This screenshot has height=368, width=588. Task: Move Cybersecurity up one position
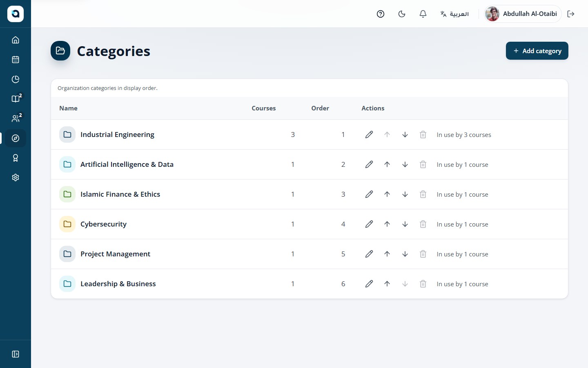point(387,224)
